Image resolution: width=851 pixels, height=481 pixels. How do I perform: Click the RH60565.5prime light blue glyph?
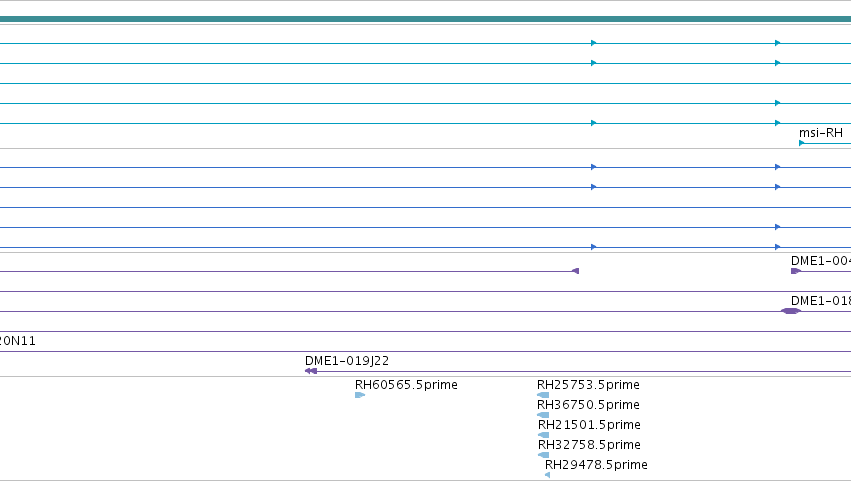point(360,395)
